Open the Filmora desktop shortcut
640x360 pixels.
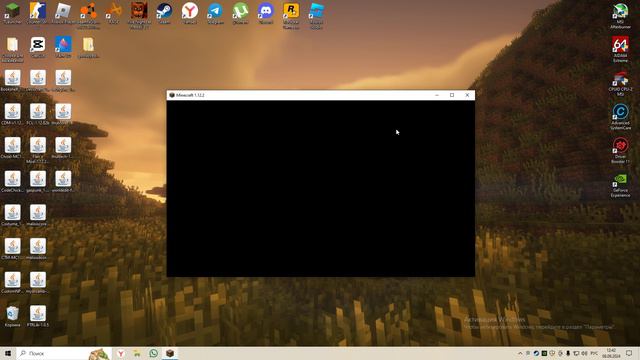pos(63,44)
